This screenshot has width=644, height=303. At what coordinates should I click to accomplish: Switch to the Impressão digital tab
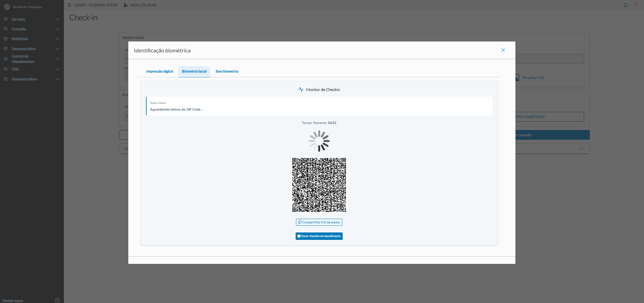point(160,71)
